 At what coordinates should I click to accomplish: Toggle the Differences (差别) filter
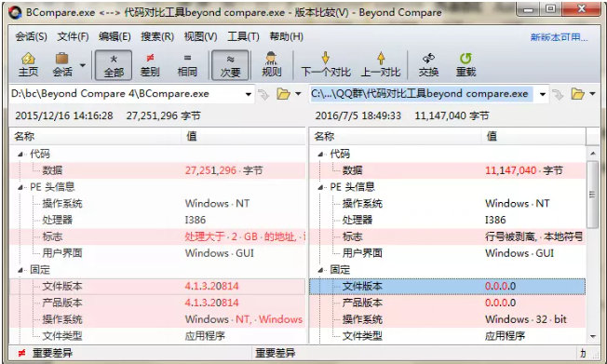click(x=150, y=64)
